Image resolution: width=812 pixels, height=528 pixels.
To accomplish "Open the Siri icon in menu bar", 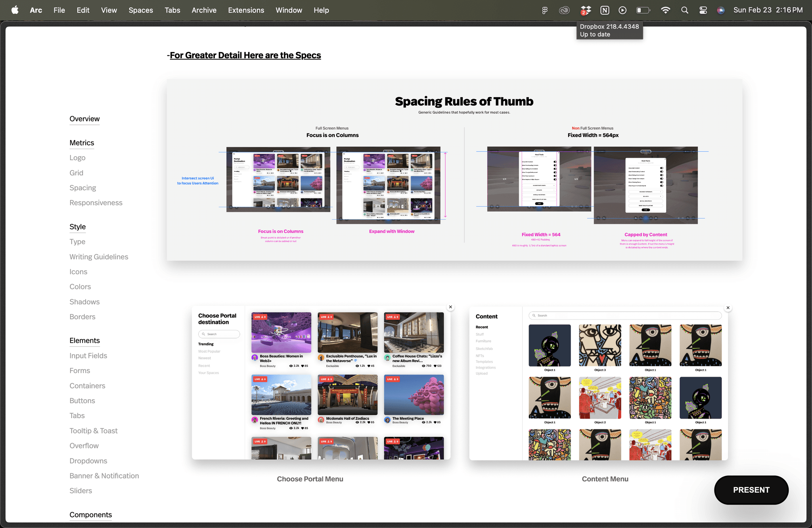I will (x=721, y=10).
